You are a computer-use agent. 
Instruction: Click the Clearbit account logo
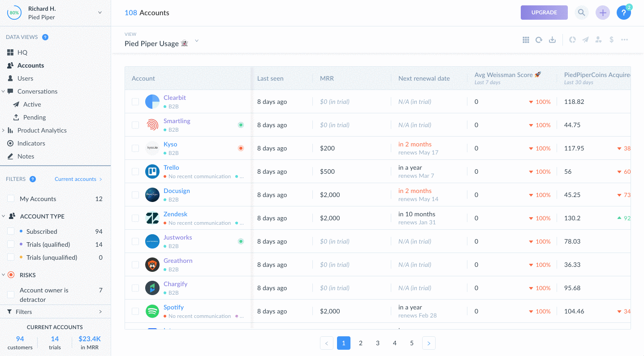pos(152,102)
